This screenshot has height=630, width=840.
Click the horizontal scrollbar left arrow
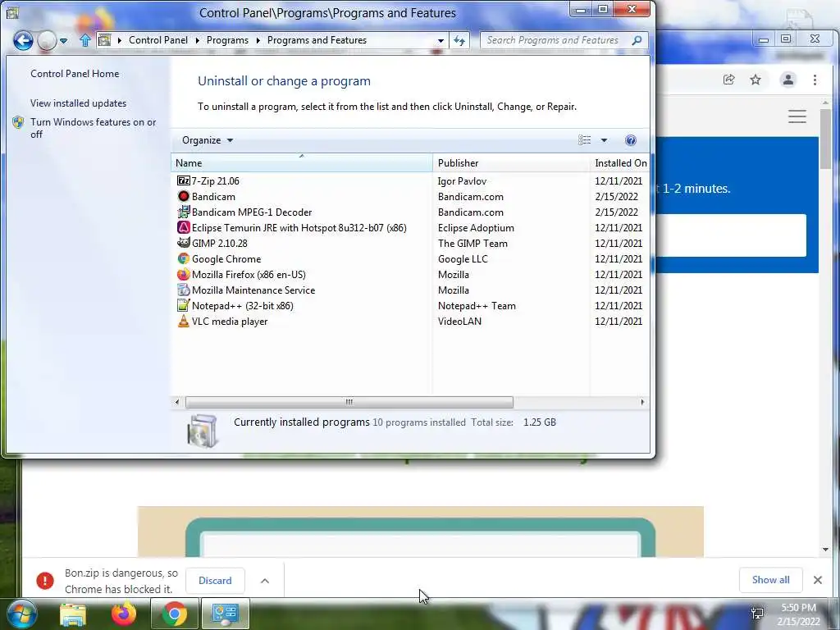coord(177,402)
